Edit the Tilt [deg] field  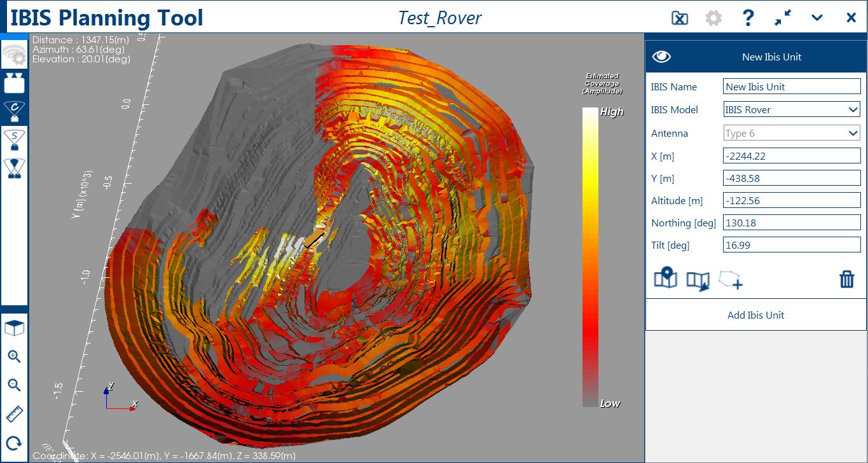pos(792,245)
